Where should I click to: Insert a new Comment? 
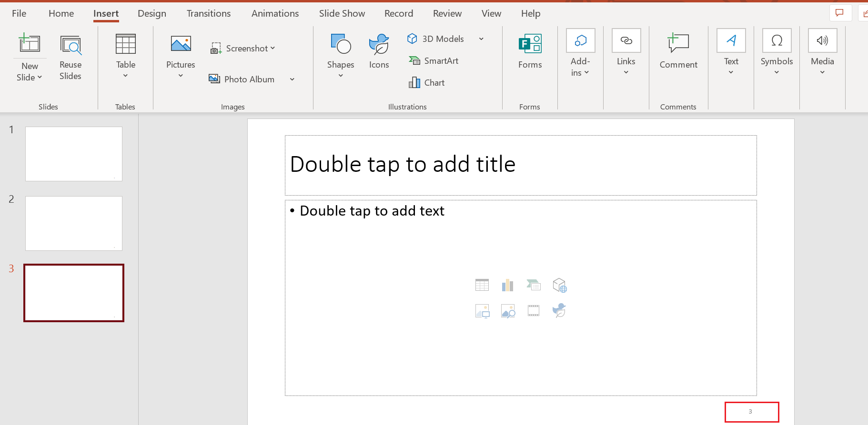[x=678, y=51]
